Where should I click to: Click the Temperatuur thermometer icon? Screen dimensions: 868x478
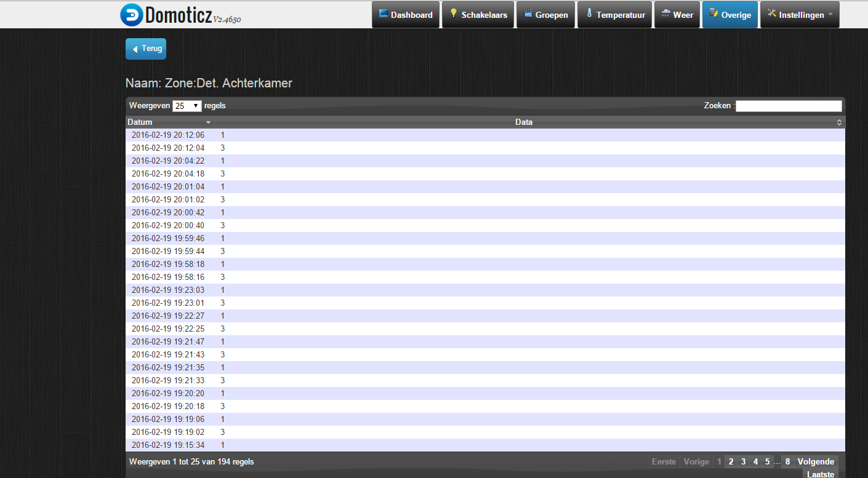click(x=589, y=14)
